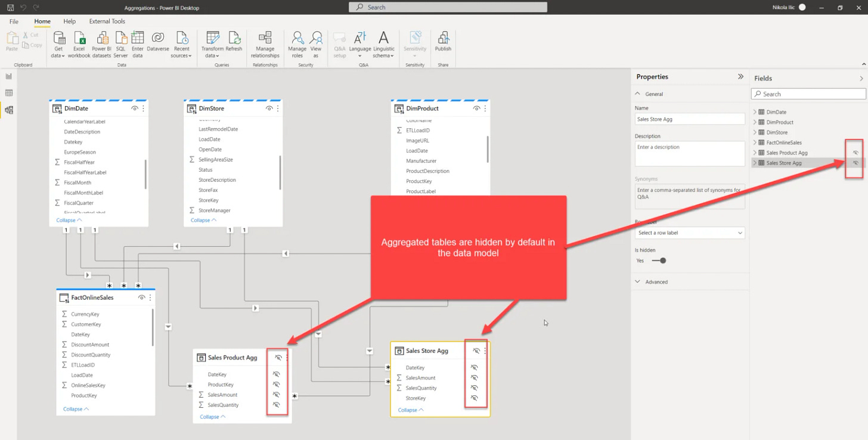Collapse the Sales Product Agg card

(x=213, y=417)
